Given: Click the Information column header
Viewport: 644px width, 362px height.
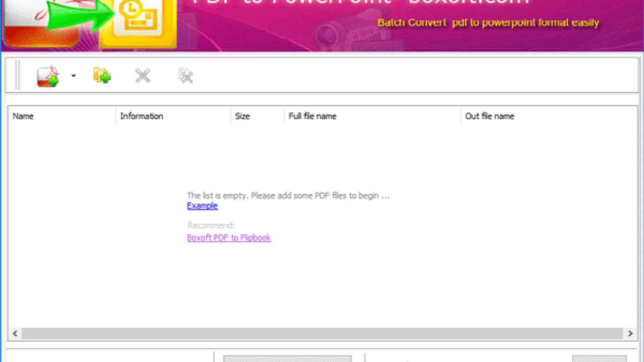Looking at the screenshot, I should point(173,116).
